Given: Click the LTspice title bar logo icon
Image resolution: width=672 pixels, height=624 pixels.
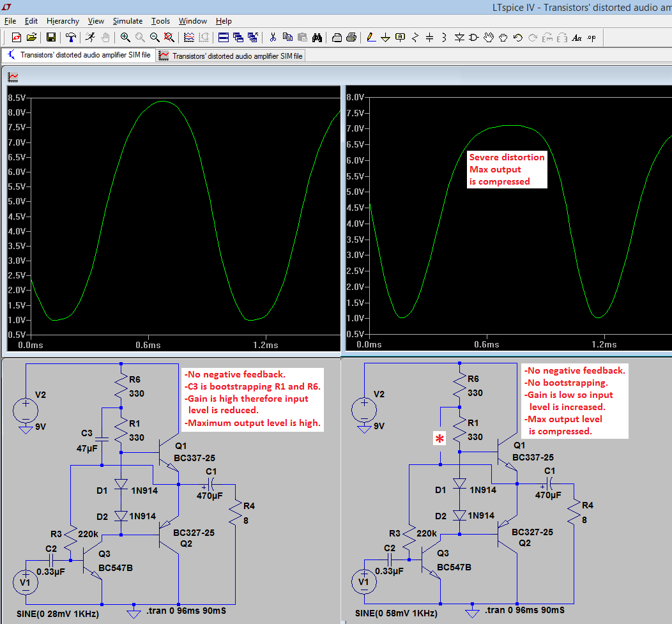Looking at the screenshot, I should point(6,7).
